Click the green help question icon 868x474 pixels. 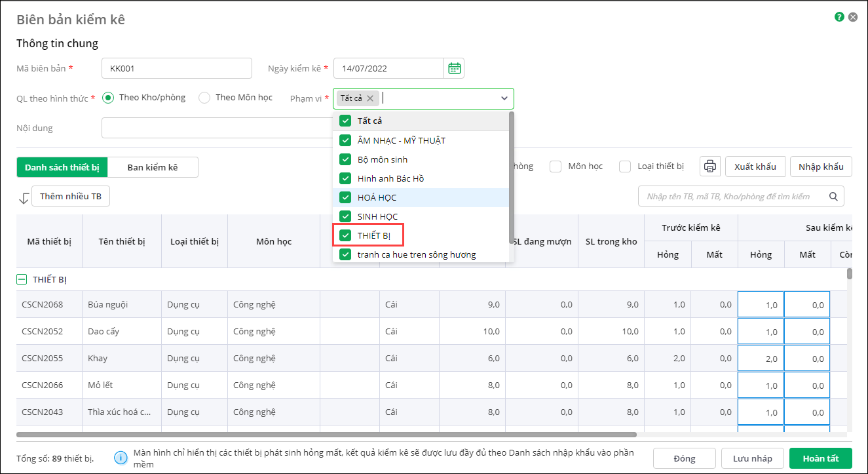(839, 18)
